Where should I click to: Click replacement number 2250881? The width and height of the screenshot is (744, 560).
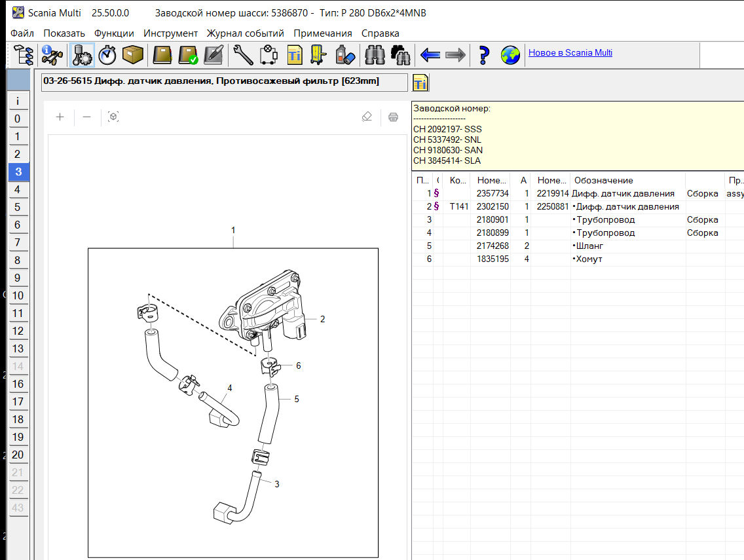(553, 206)
